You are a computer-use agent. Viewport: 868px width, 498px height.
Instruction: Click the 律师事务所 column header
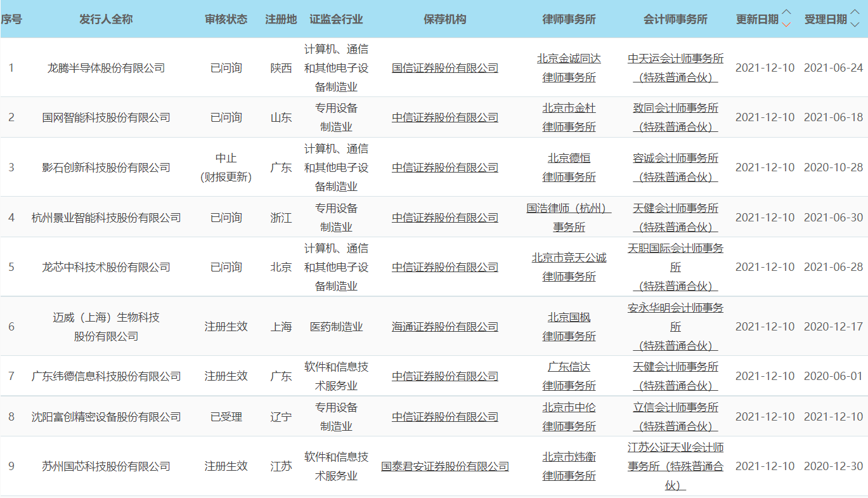tap(569, 19)
